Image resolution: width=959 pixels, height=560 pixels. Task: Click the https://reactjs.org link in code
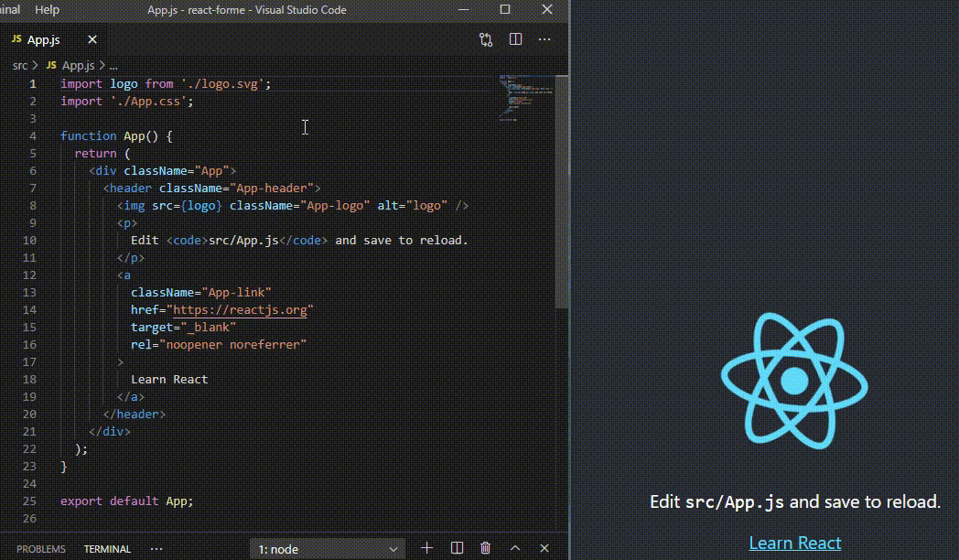240,310
